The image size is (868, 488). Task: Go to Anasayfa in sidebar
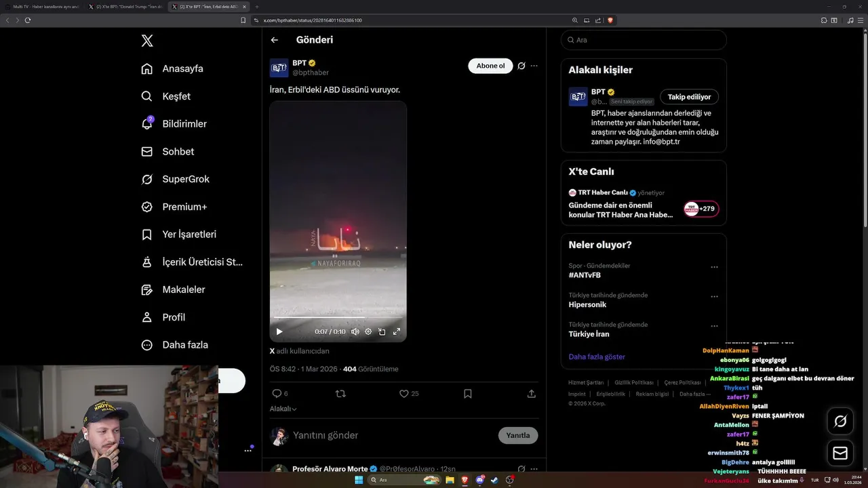(172, 68)
